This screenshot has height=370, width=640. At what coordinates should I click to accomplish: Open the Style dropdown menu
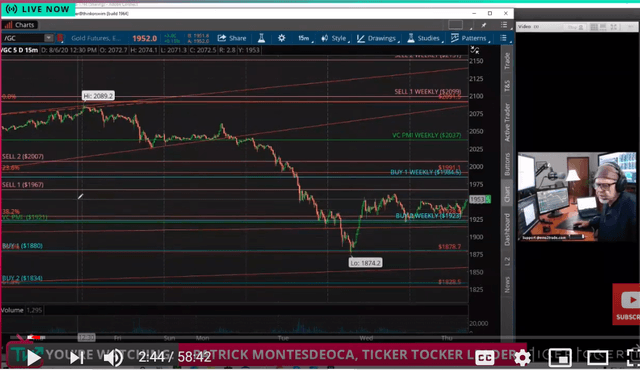pyautogui.click(x=336, y=38)
